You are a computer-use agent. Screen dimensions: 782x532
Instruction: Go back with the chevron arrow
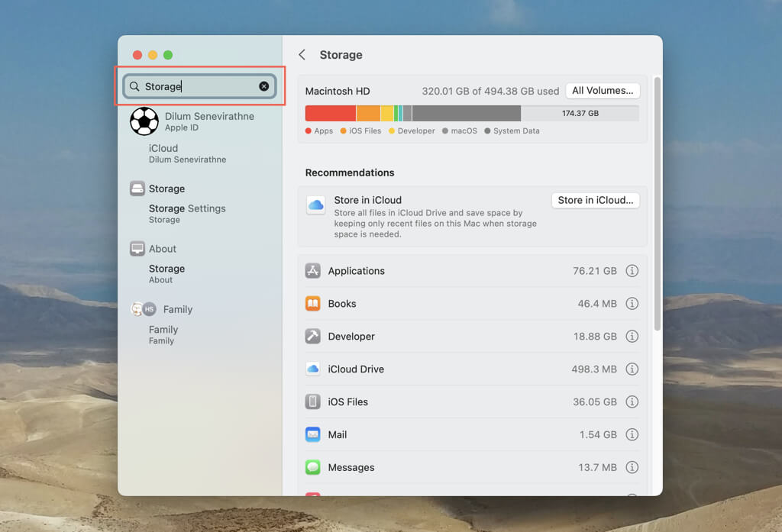click(x=302, y=55)
